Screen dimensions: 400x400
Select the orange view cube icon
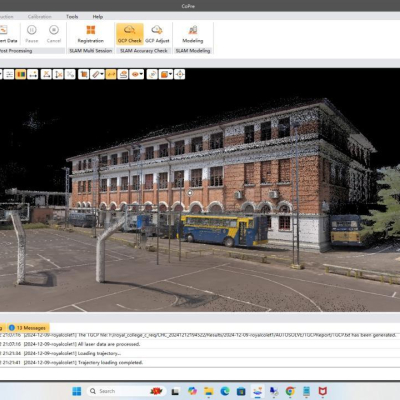[164, 74]
